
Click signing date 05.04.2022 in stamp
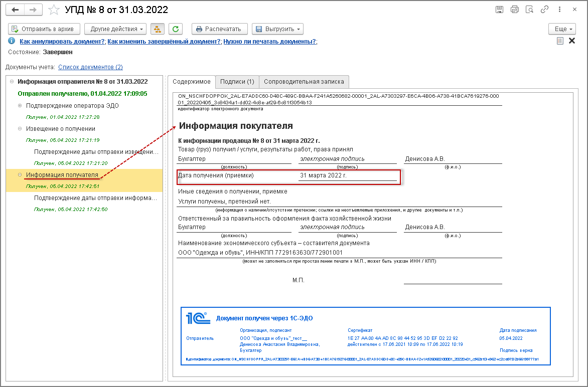click(x=511, y=338)
